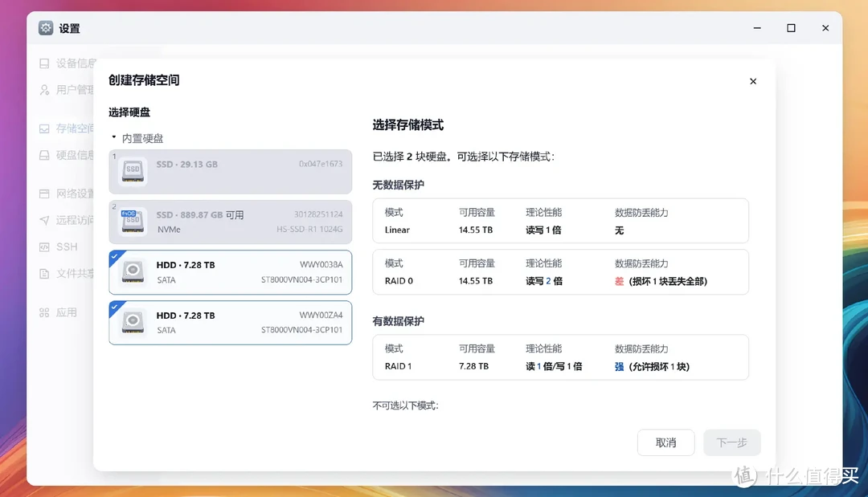Maximize the 设置 window

(x=791, y=28)
